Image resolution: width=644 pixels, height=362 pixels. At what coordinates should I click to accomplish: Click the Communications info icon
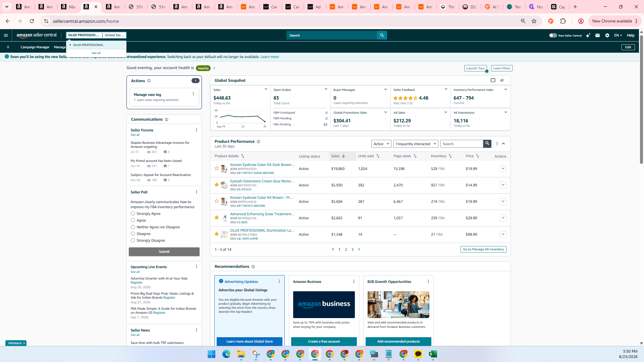(166, 119)
